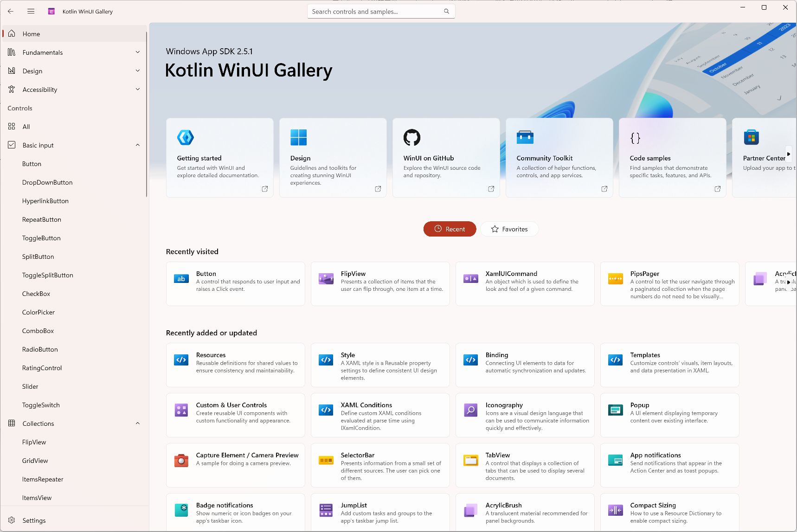
Task: Click the Iconography card's magnifier icon
Action: (x=471, y=410)
